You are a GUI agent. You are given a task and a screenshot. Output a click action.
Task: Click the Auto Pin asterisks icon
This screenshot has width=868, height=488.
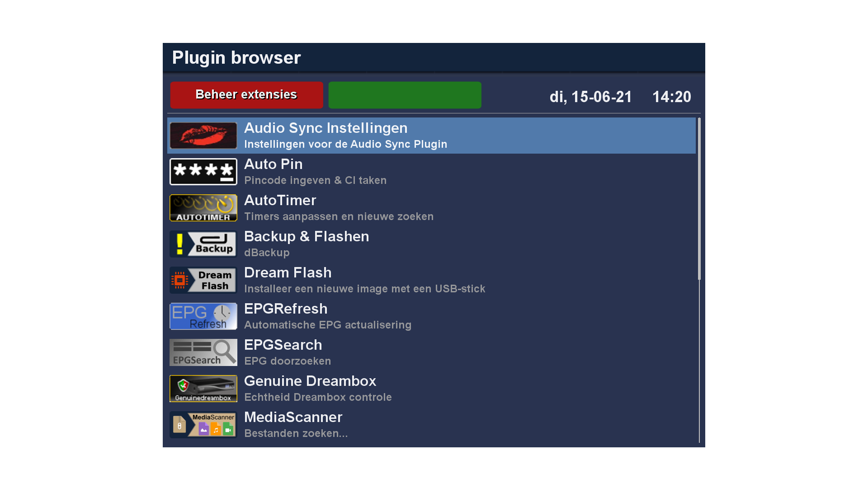tap(203, 172)
